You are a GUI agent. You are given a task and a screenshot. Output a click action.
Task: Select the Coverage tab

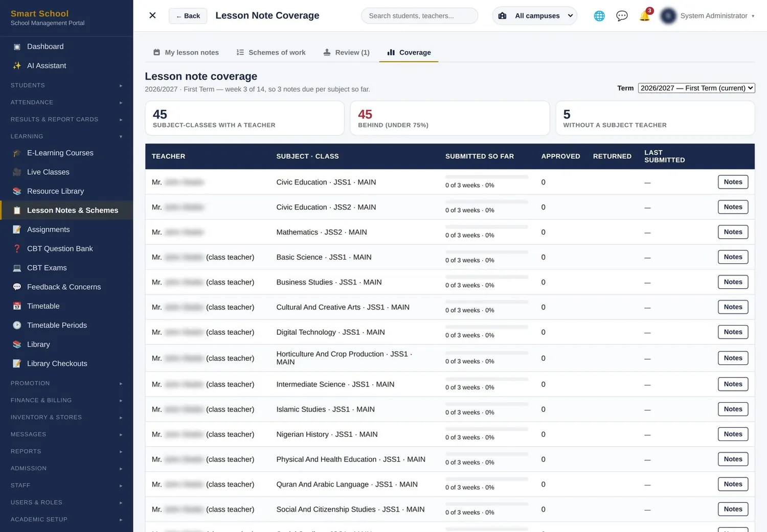pos(409,52)
